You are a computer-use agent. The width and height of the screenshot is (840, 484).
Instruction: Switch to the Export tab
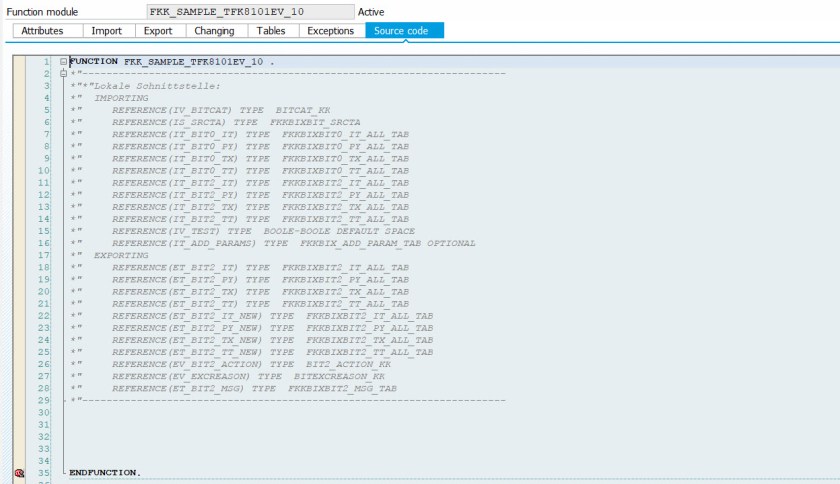[x=158, y=31]
